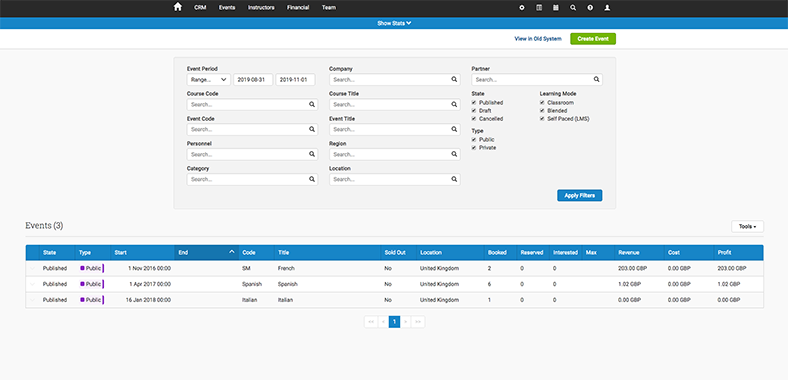
Task: Click the end date field 2019-11-01
Action: pyautogui.click(x=296, y=79)
